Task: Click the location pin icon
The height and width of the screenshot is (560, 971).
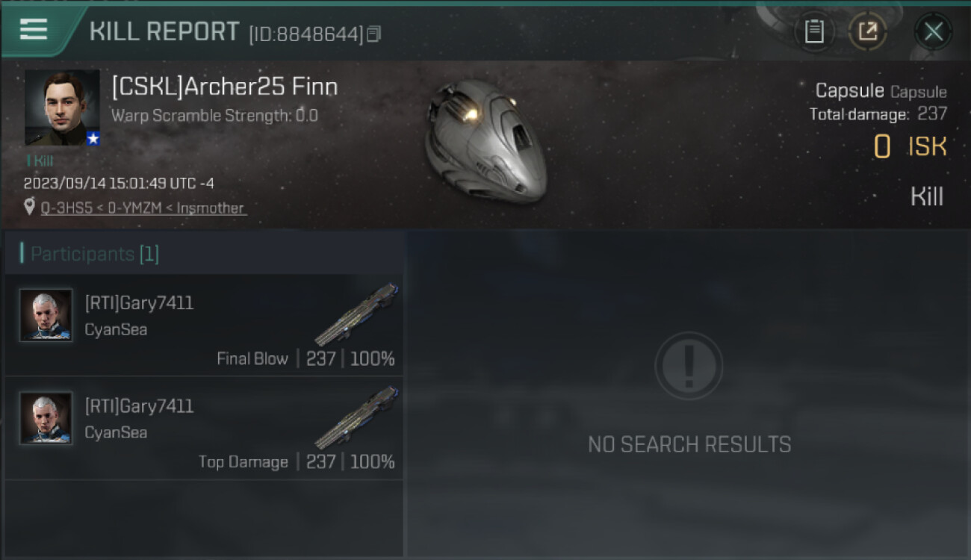Action: coord(29,207)
